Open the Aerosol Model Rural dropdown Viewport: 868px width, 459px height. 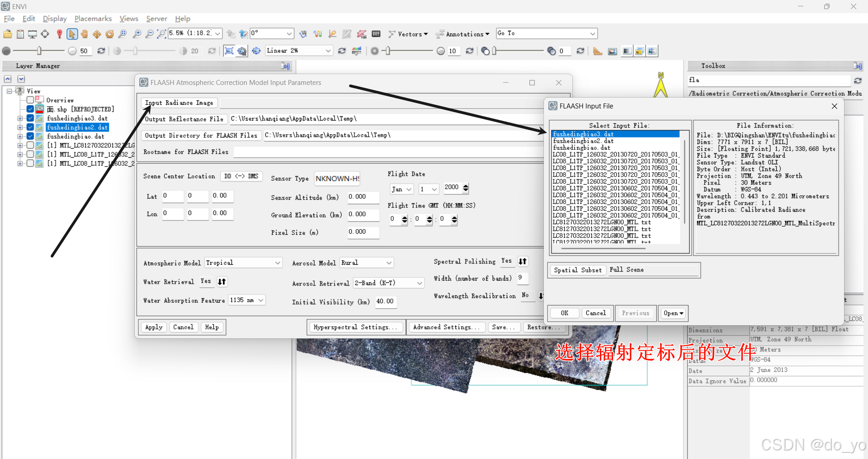(x=367, y=263)
